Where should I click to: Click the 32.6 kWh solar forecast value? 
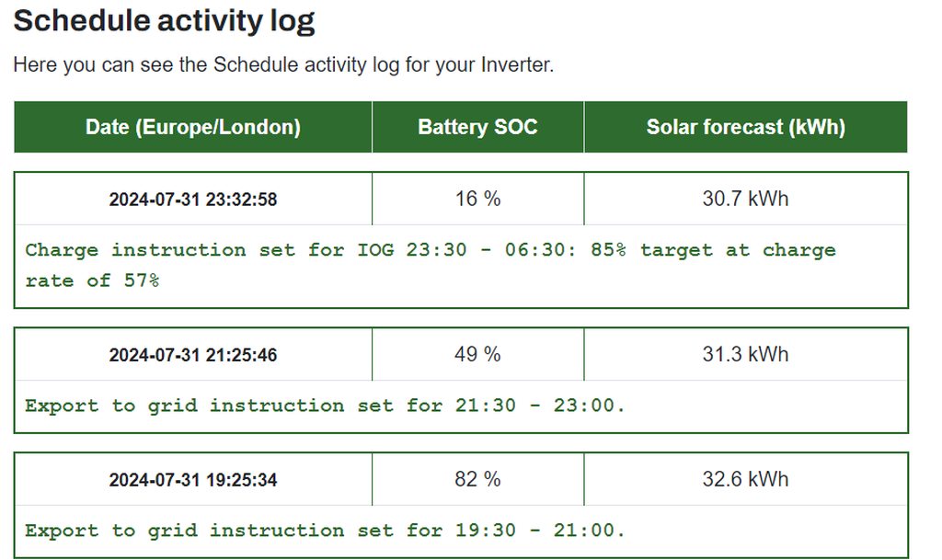pos(745,479)
